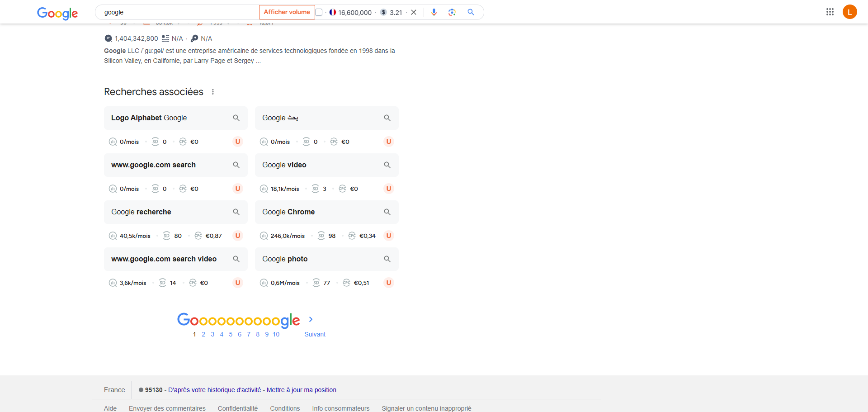Click volume icon beside 246,0k/mois
This screenshot has height=412, width=868.
pyautogui.click(x=264, y=236)
